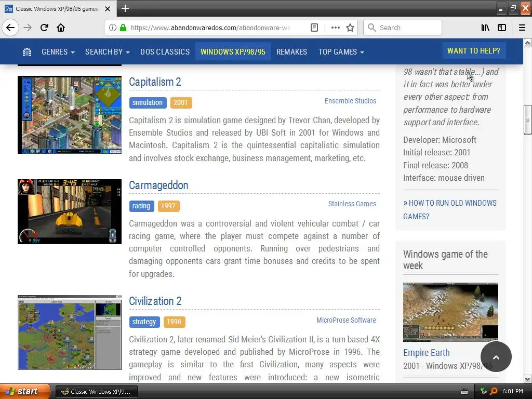
Task: Click the strategy genre tag
Action: pos(144,322)
